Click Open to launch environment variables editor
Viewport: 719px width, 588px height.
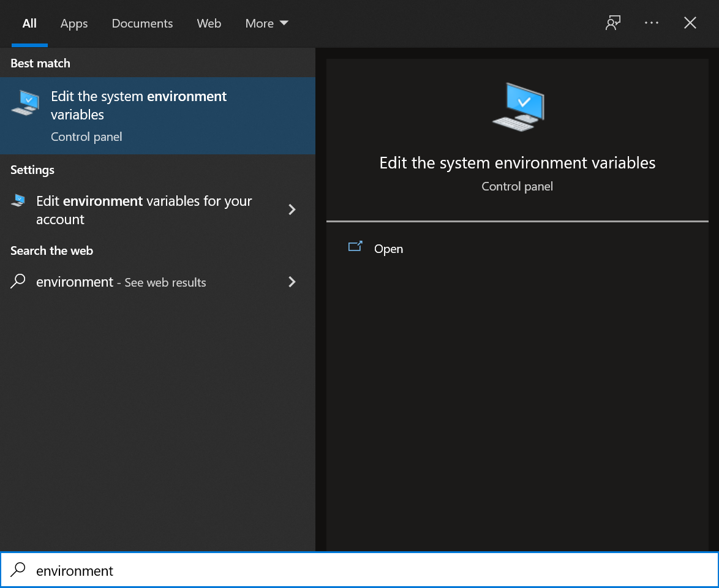coord(388,249)
